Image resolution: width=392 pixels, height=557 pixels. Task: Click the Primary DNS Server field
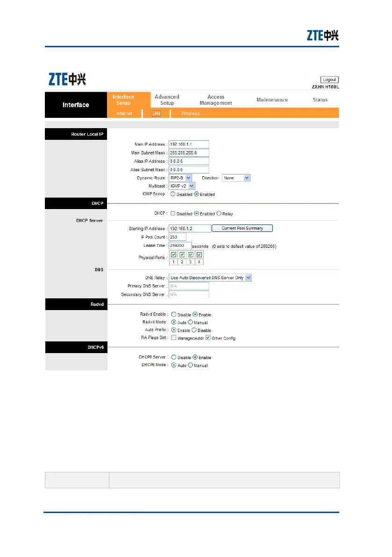189,286
